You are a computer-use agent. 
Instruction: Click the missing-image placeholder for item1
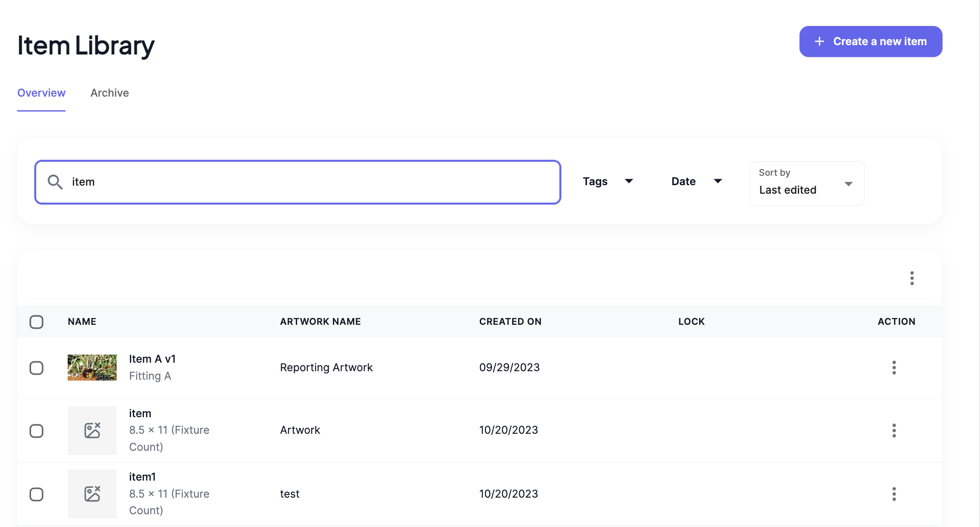tap(92, 494)
